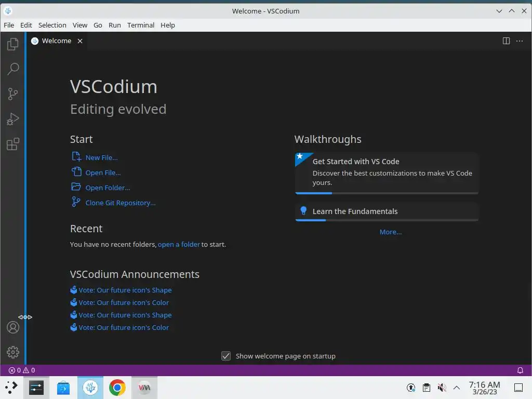This screenshot has height=399, width=532.
Task: Open the Explorer view in activity bar
Action: point(13,44)
